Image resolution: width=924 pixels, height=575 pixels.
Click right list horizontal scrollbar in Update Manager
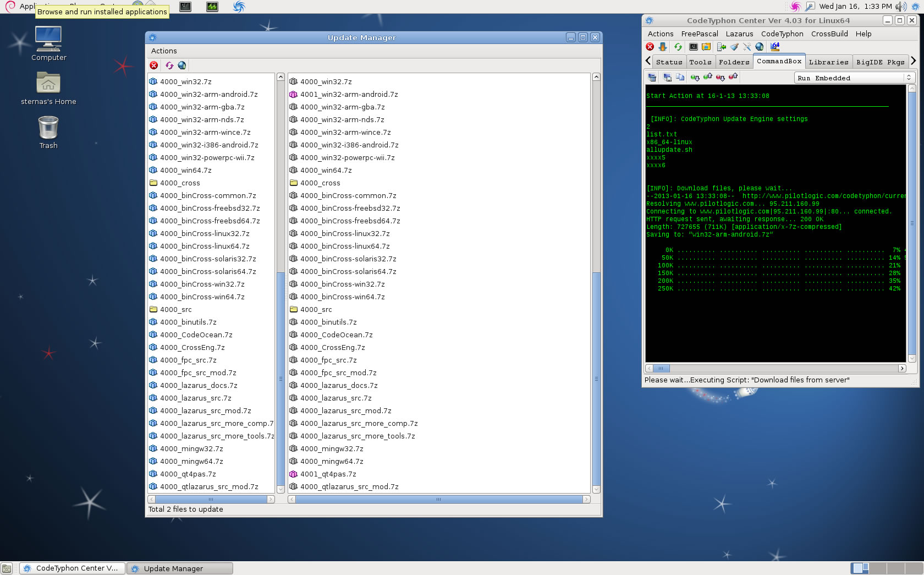coord(439,499)
